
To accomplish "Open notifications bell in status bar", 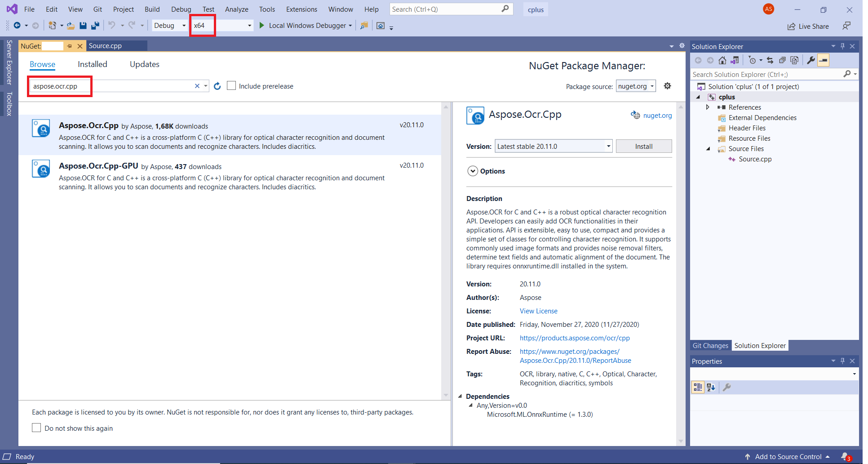I will pos(845,457).
